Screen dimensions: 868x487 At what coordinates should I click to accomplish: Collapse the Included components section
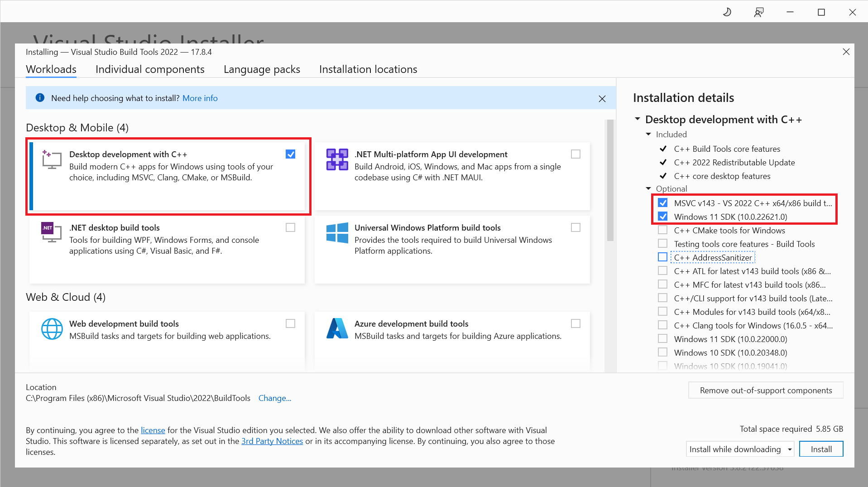648,134
